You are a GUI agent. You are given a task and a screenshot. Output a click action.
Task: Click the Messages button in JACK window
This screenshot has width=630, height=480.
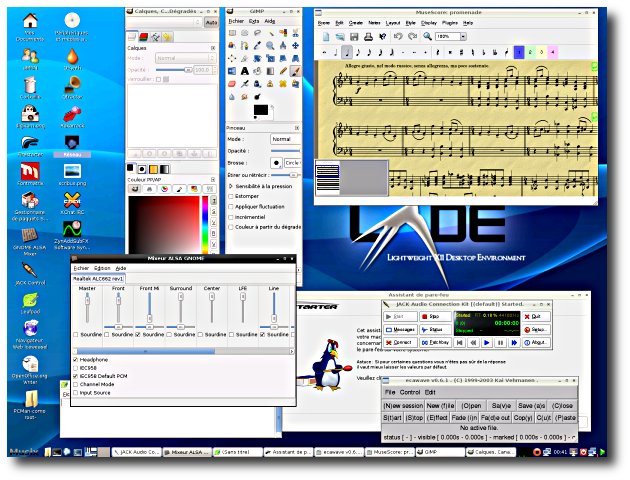pyautogui.click(x=400, y=330)
